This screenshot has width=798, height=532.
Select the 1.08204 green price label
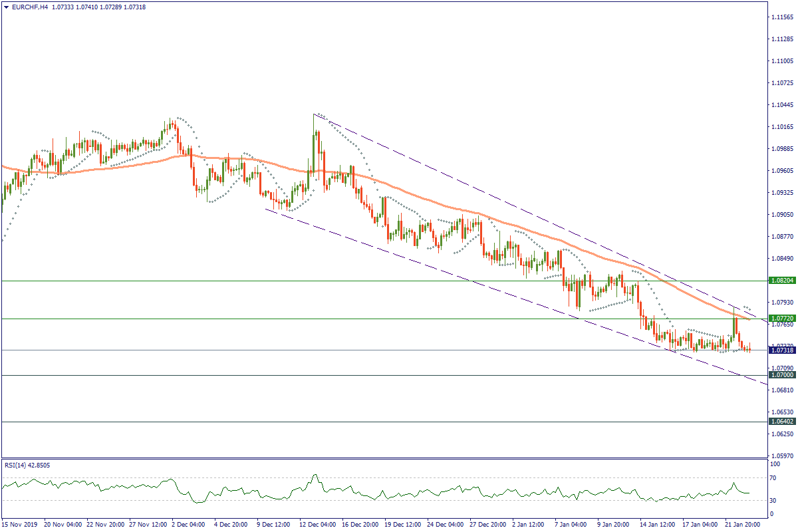click(782, 281)
